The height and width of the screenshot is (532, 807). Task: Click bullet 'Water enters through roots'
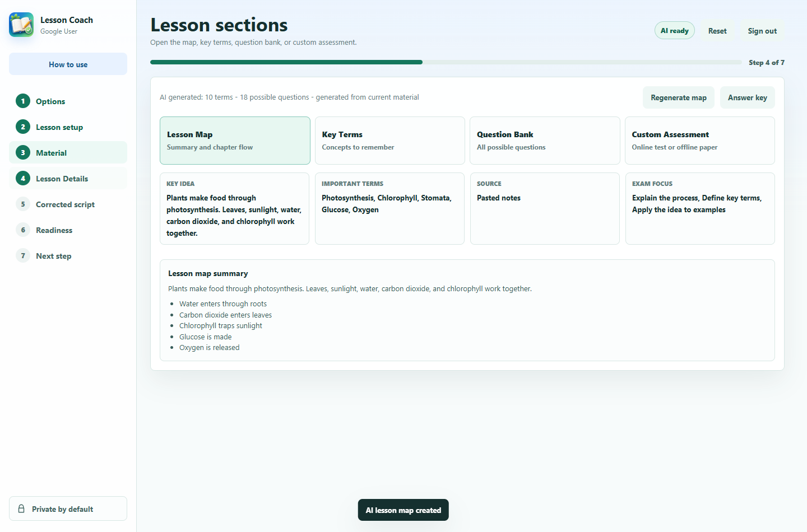(223, 304)
